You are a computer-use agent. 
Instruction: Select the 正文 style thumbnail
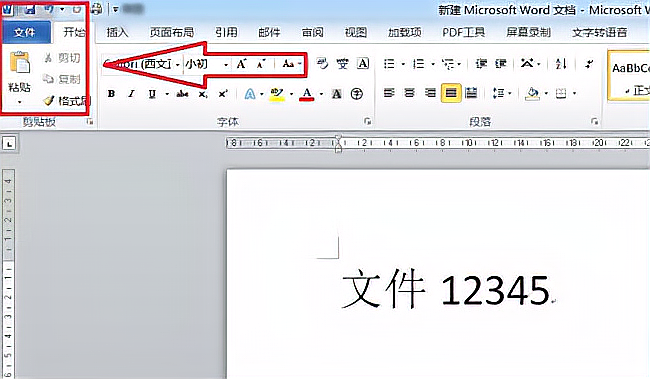pos(630,76)
